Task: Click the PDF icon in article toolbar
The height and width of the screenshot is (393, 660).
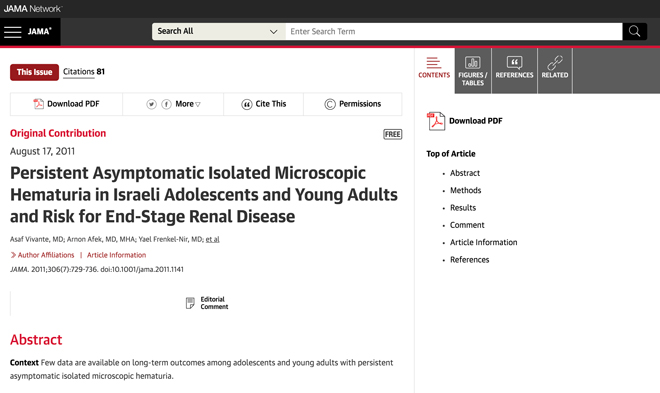Action: tap(38, 104)
